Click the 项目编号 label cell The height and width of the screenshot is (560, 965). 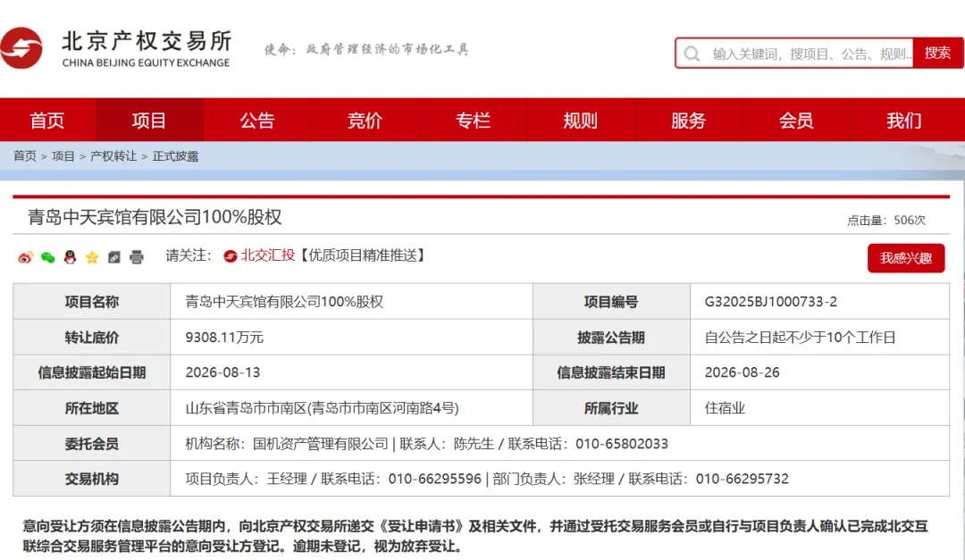pos(611,302)
